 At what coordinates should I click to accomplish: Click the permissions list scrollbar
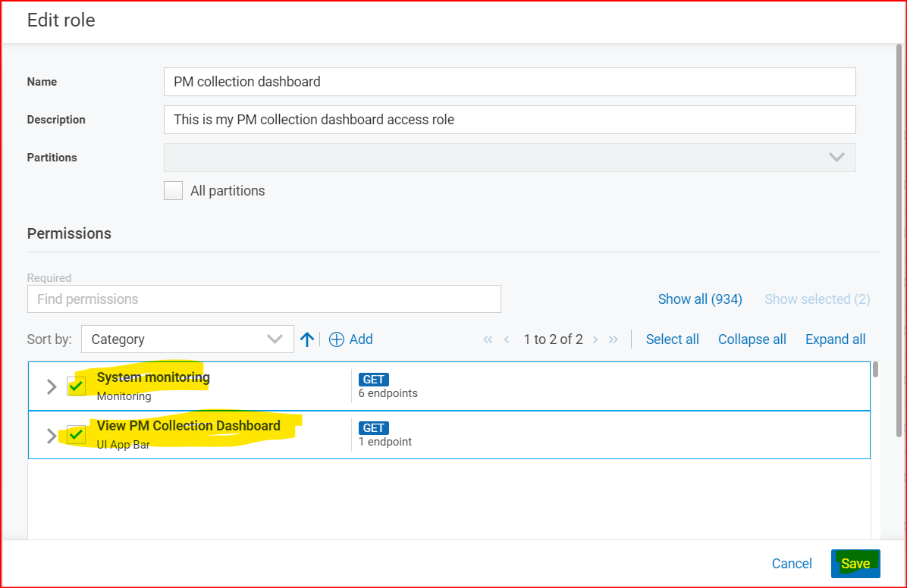[875, 370]
